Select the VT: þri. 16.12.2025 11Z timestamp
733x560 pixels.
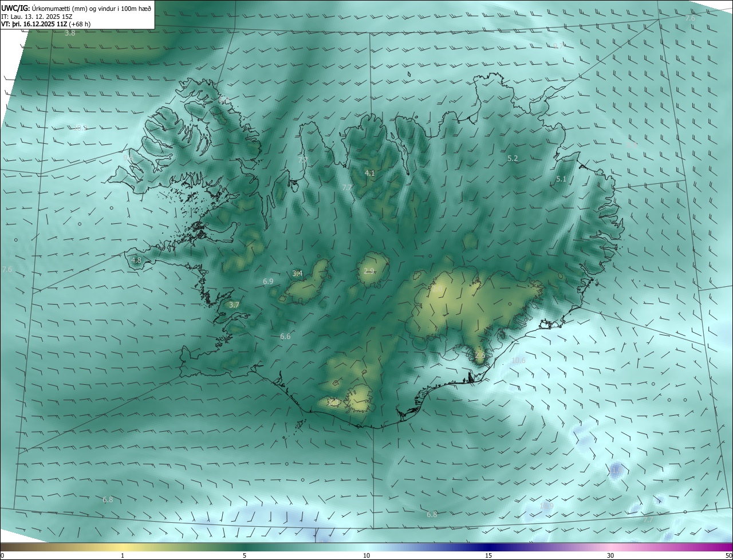(34, 24)
